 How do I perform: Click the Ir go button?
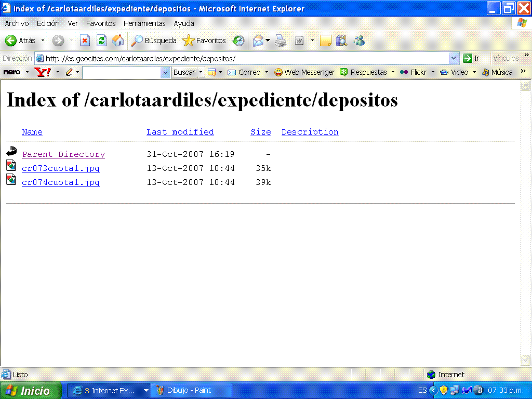[472, 58]
